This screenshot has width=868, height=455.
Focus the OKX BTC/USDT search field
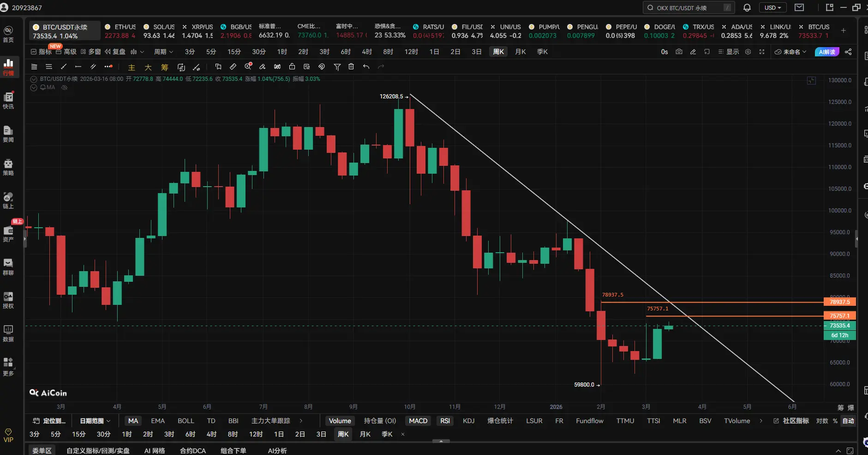pos(688,7)
